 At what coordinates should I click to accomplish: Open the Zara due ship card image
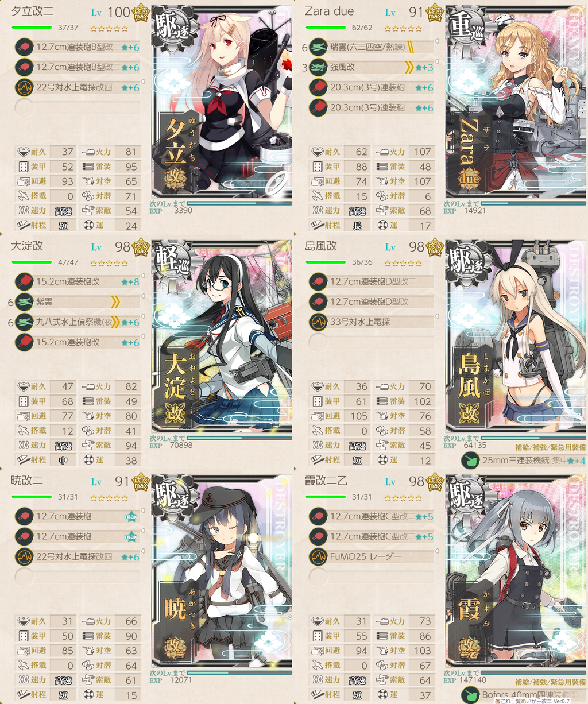point(516,102)
